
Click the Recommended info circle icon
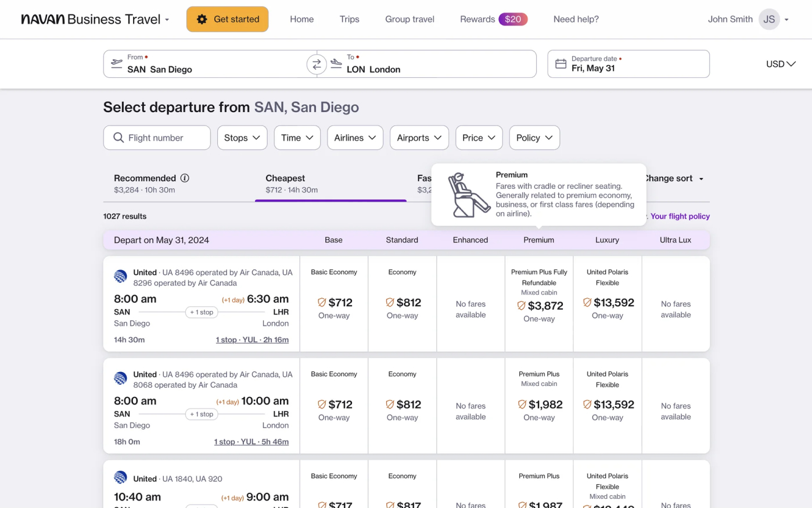tap(185, 178)
